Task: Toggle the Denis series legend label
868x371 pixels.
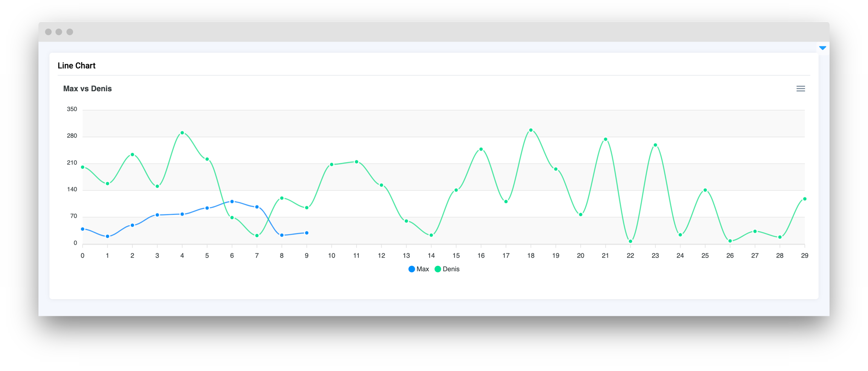Action: pyautogui.click(x=451, y=269)
